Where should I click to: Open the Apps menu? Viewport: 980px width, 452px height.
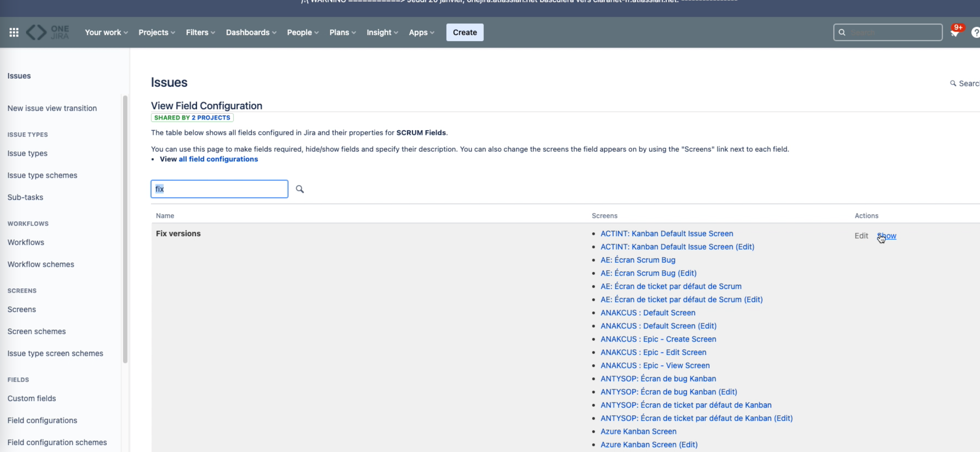(421, 33)
